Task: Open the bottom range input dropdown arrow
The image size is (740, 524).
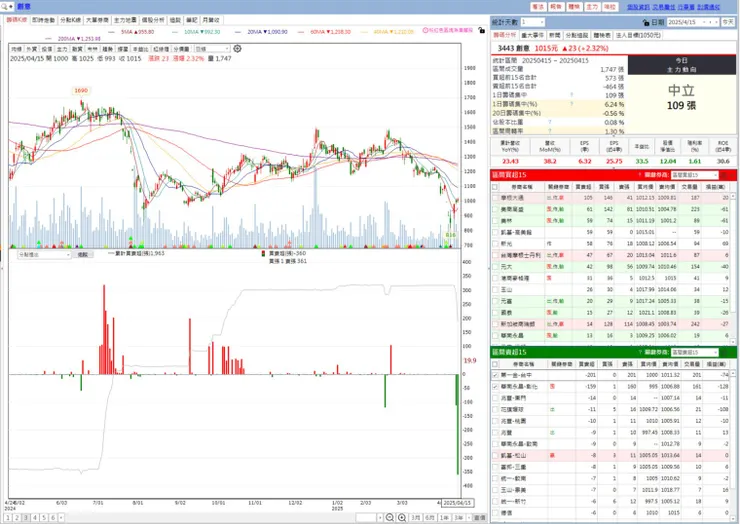Action: point(379,518)
